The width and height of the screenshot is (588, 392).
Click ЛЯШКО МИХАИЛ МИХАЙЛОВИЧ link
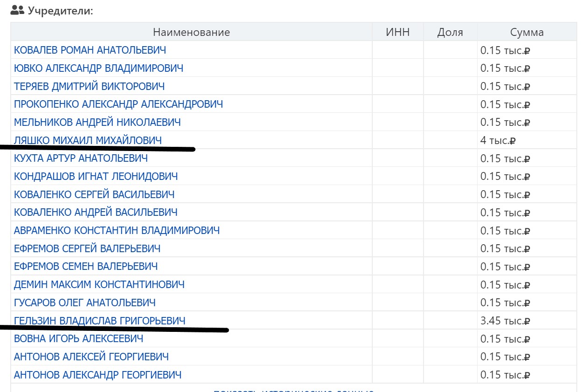pos(88,140)
